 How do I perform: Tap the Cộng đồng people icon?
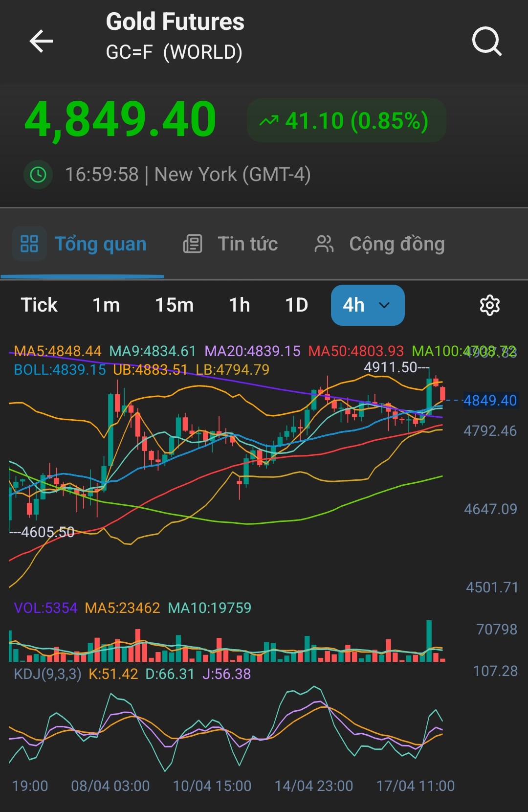click(x=324, y=244)
